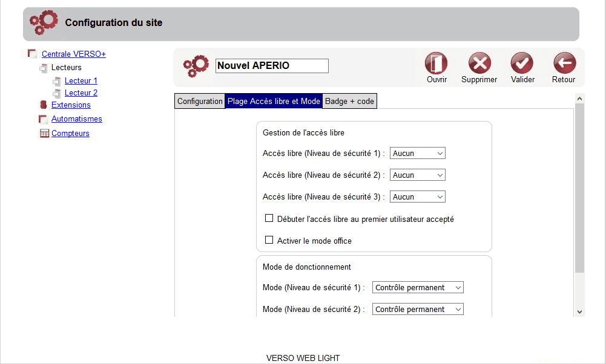The width and height of the screenshot is (606, 364).
Task: Click the Automatismes icon
Action: 43,119
